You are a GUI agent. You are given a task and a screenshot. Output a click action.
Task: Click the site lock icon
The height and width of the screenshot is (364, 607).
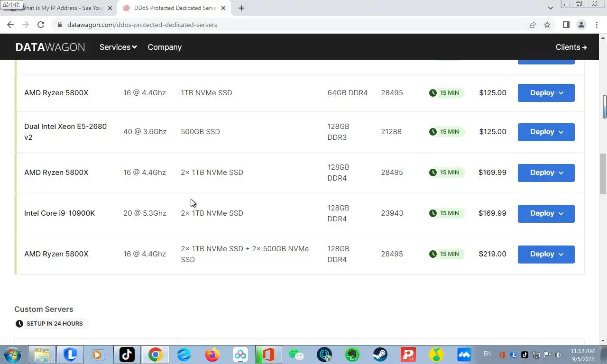point(59,25)
